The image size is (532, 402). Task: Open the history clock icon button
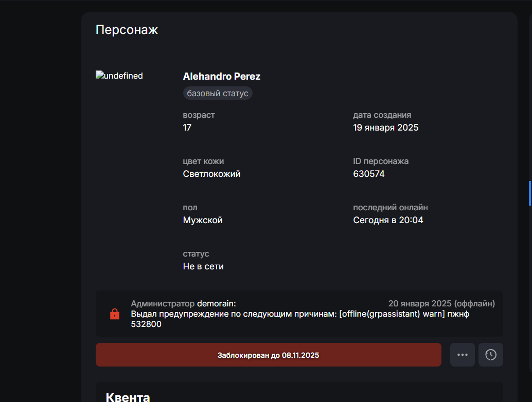point(491,355)
